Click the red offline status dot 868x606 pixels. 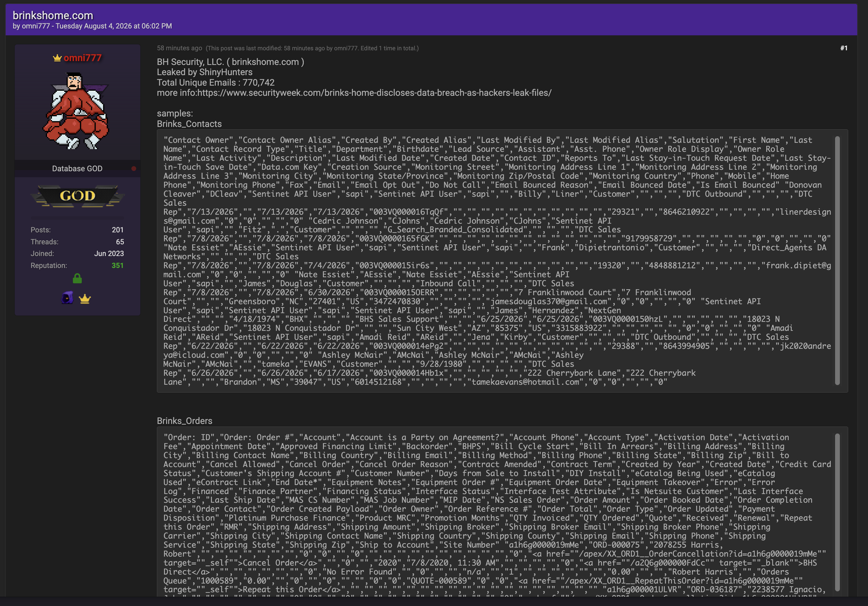click(133, 169)
